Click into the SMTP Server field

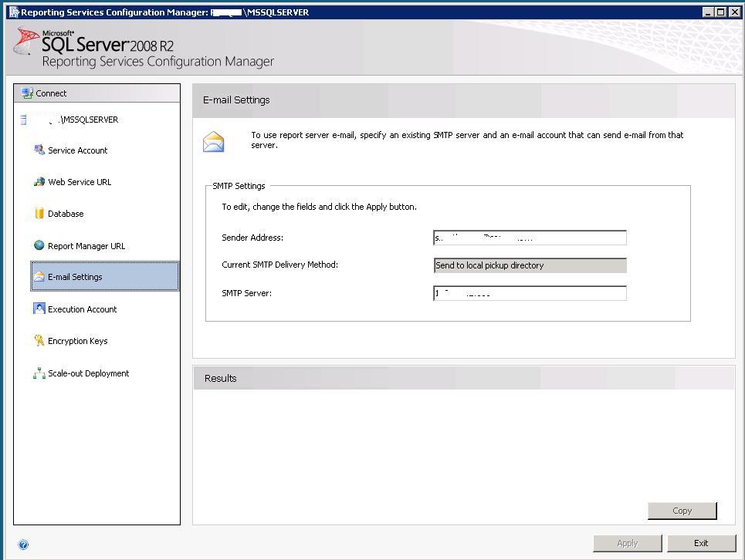coord(530,293)
